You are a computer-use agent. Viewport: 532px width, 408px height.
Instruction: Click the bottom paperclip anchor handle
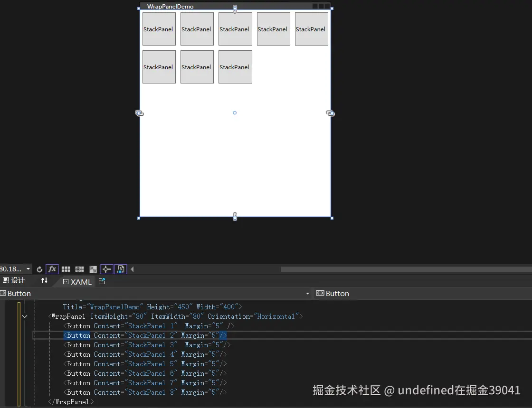coord(235,216)
